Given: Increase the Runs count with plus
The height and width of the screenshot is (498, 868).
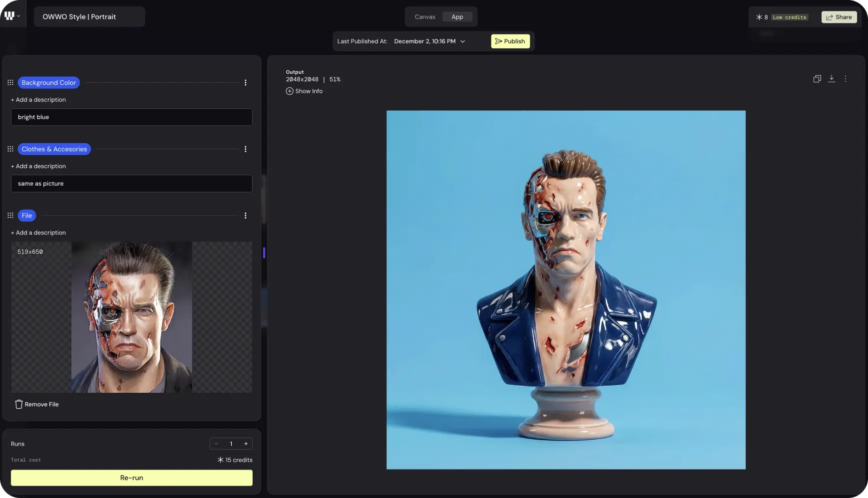Looking at the screenshot, I should click(246, 444).
